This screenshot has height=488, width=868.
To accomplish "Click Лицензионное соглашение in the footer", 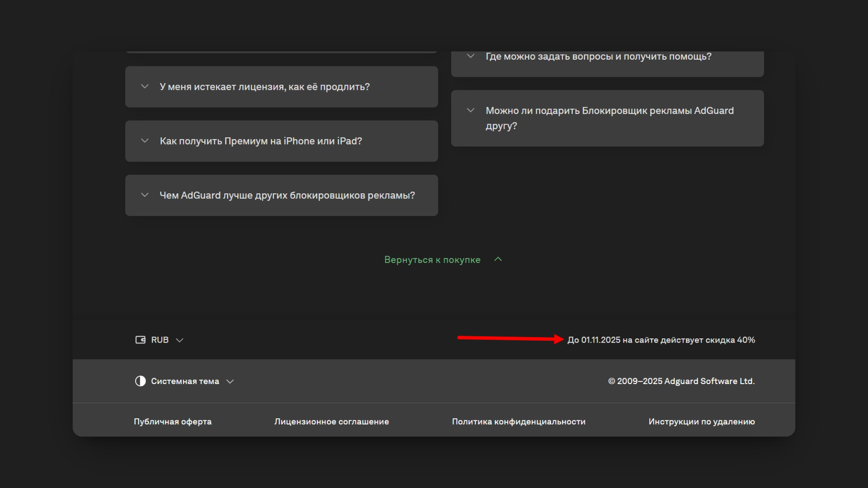I will point(331,421).
